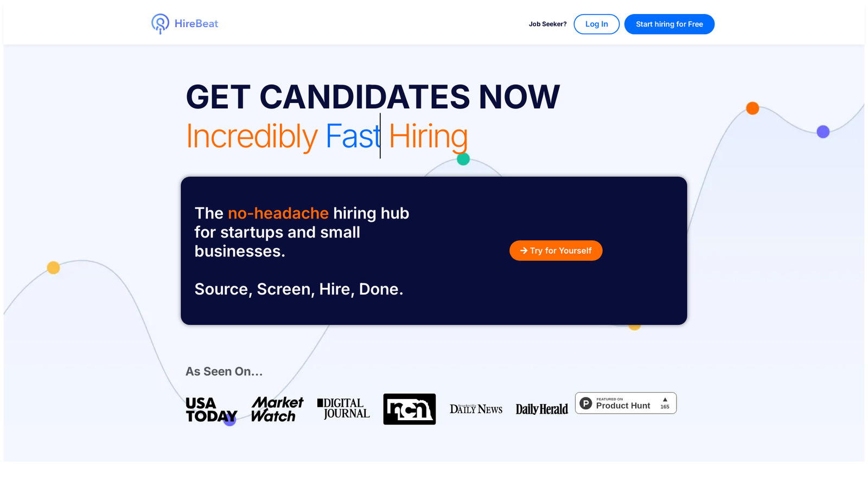Click the MarketWatch logo

pyautogui.click(x=277, y=409)
